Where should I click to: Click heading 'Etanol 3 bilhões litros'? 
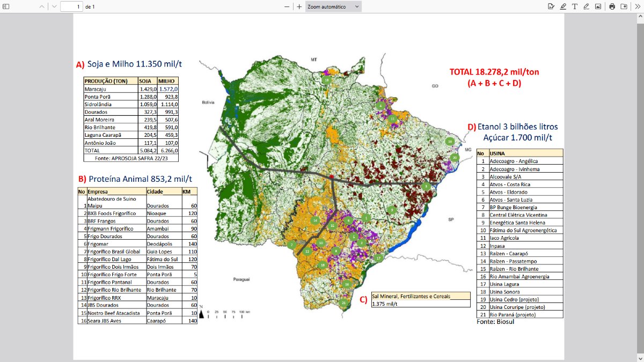[x=518, y=127]
